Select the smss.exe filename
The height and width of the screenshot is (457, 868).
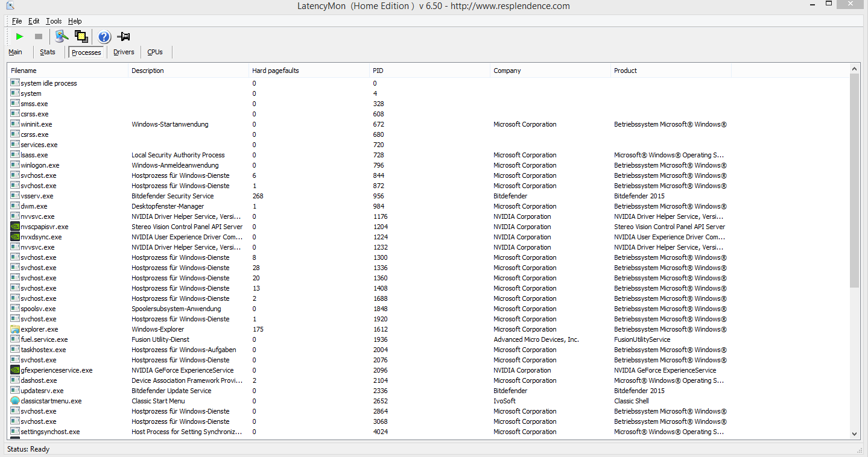coord(34,104)
